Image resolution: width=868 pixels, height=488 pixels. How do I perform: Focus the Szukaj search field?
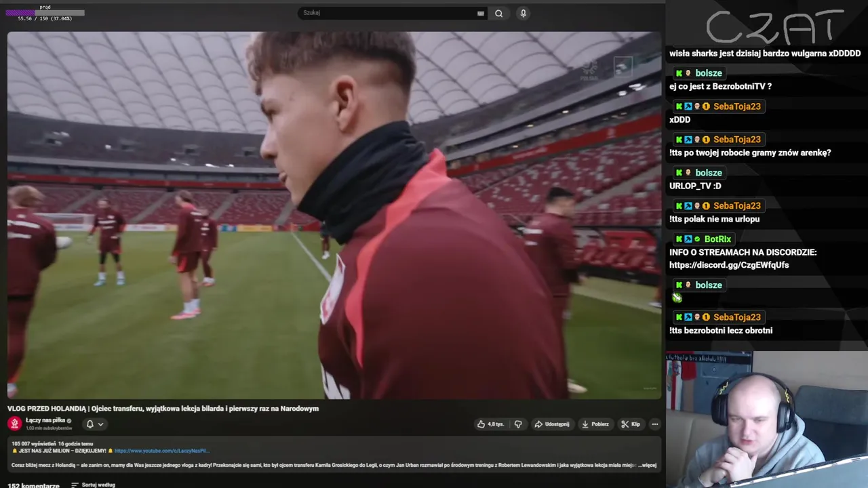[x=392, y=13]
